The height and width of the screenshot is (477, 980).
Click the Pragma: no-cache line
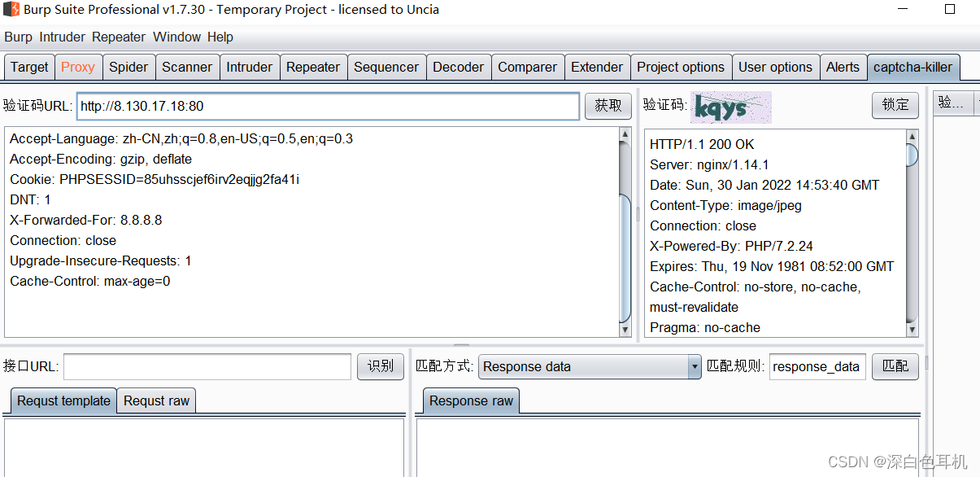coord(705,327)
